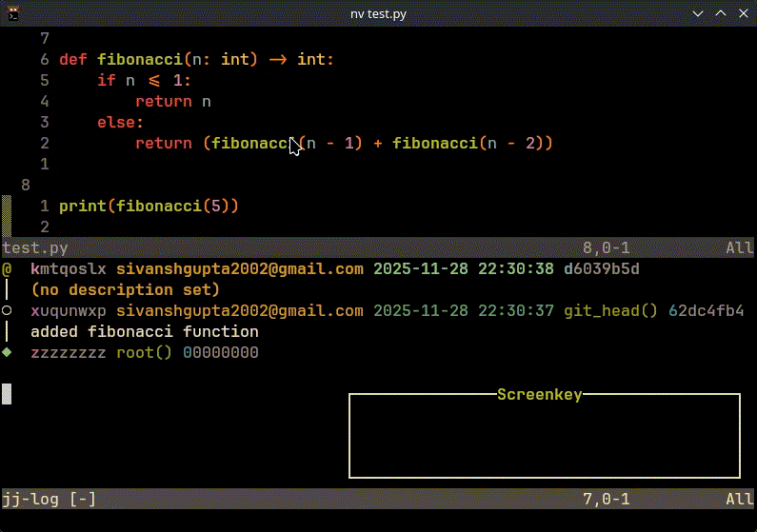Minimize the window using the title bar chevron-down
The width and height of the screenshot is (757, 532).
coord(698,12)
